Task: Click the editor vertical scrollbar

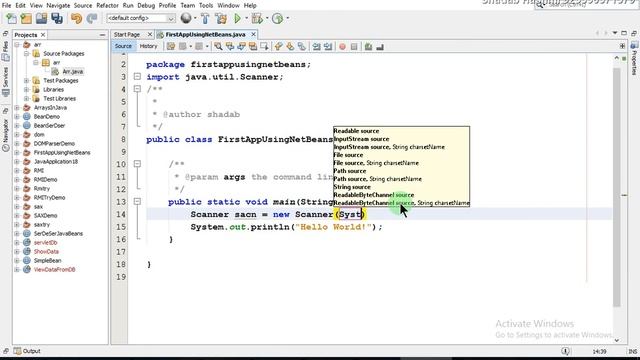Action: (x=617, y=188)
